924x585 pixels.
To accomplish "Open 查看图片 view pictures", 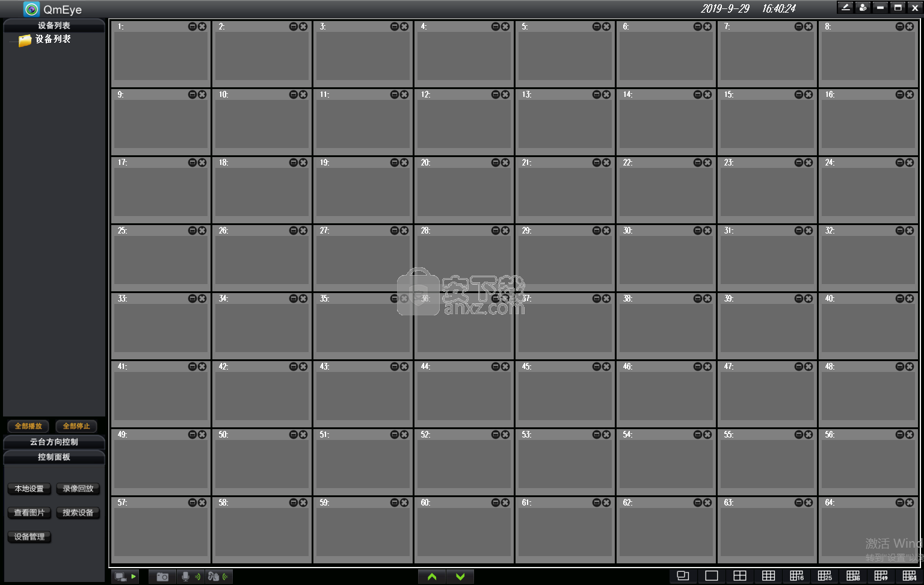I will point(29,513).
